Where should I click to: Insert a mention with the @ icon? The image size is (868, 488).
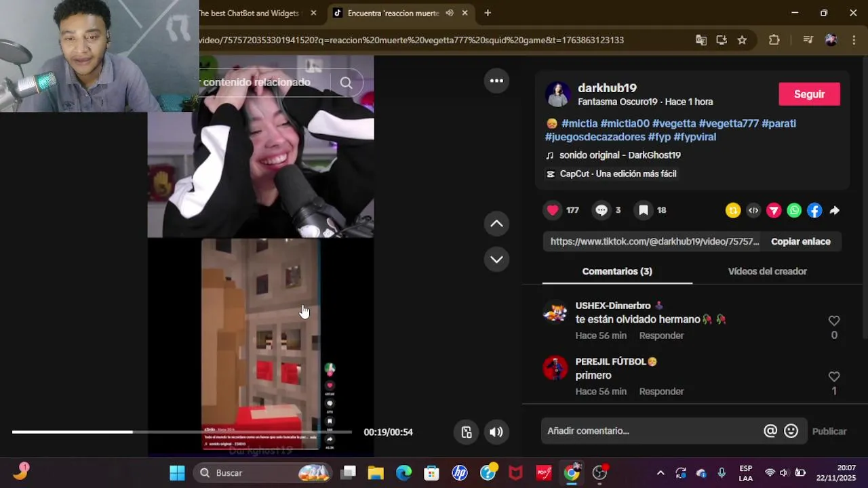click(x=770, y=430)
